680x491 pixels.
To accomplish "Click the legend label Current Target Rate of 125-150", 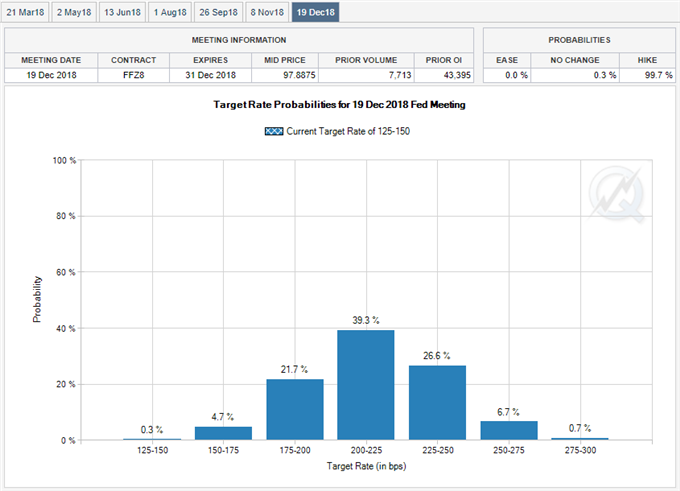I will (348, 131).
